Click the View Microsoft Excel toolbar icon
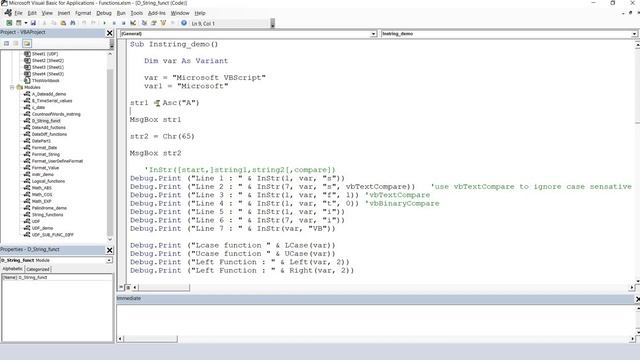This screenshot has height=360, width=640. pos(9,23)
